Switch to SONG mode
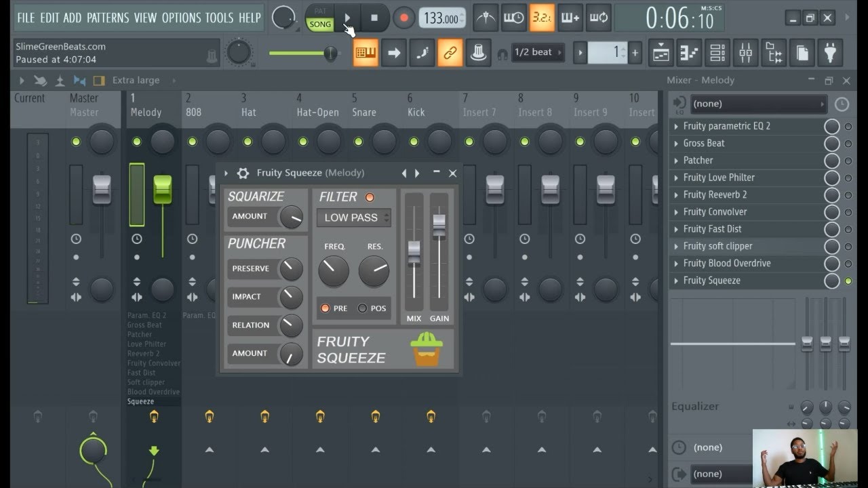Screen dimensions: 868x488 [x=320, y=24]
